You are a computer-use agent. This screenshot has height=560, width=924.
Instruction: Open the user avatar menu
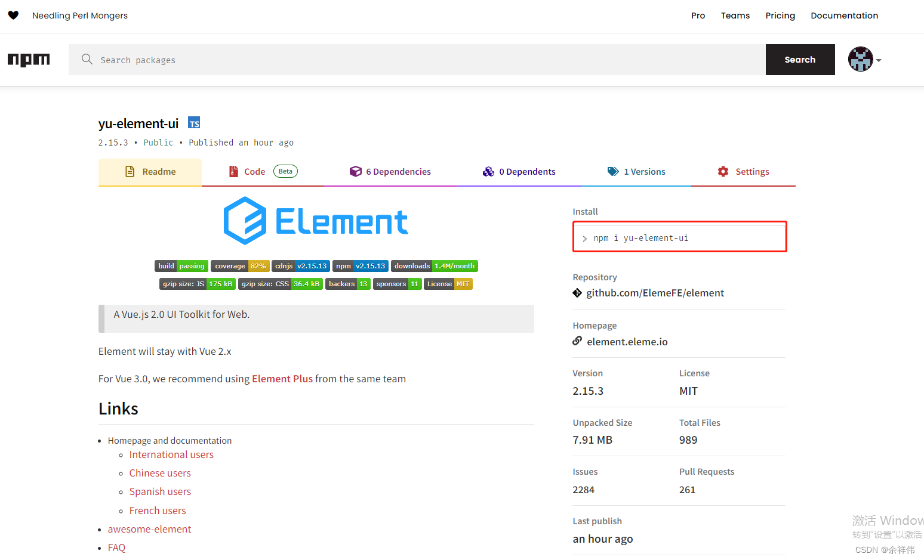(x=860, y=59)
